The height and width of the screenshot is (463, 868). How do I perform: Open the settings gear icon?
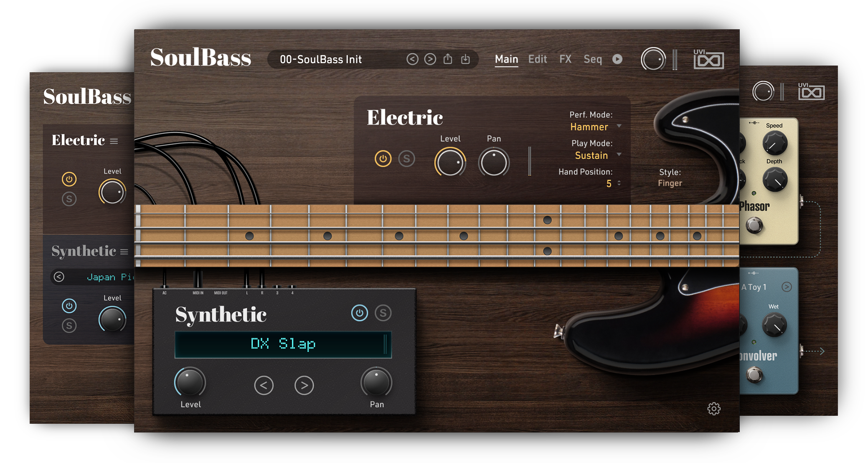[x=713, y=408]
